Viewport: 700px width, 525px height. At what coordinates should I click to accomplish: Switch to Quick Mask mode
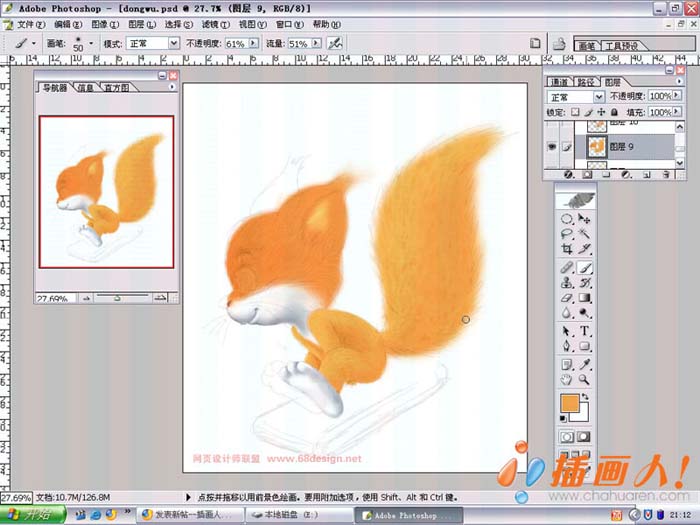point(584,437)
